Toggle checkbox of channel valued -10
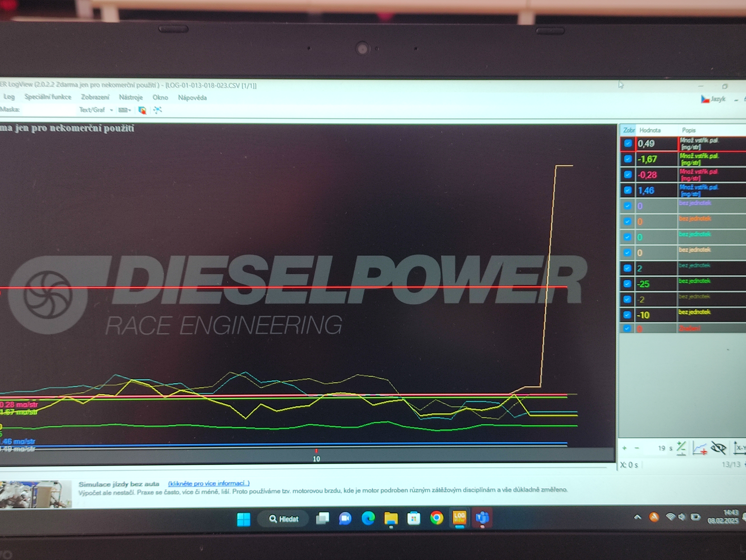746x560 pixels. pyautogui.click(x=627, y=315)
